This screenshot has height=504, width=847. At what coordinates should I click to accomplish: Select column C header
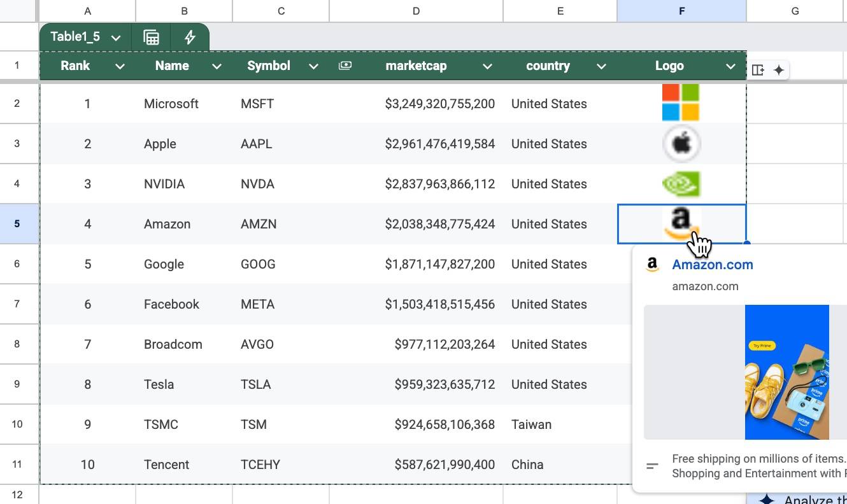pyautogui.click(x=281, y=11)
